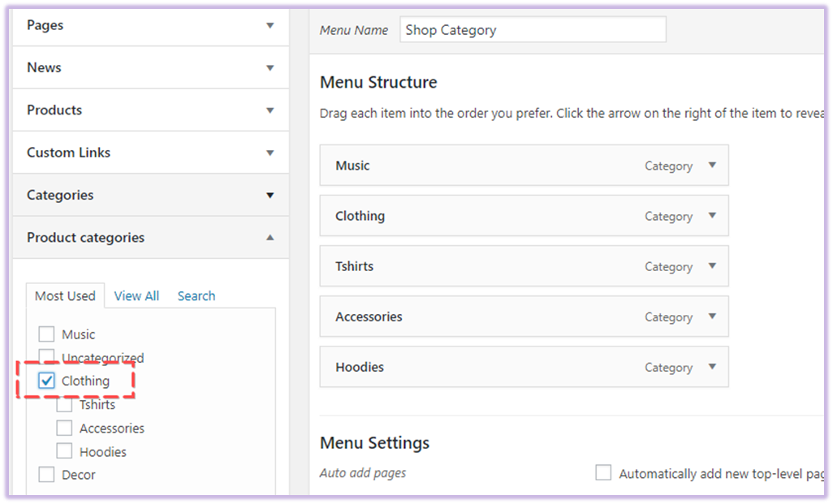
Task: Select the Most Used tab
Action: click(65, 296)
